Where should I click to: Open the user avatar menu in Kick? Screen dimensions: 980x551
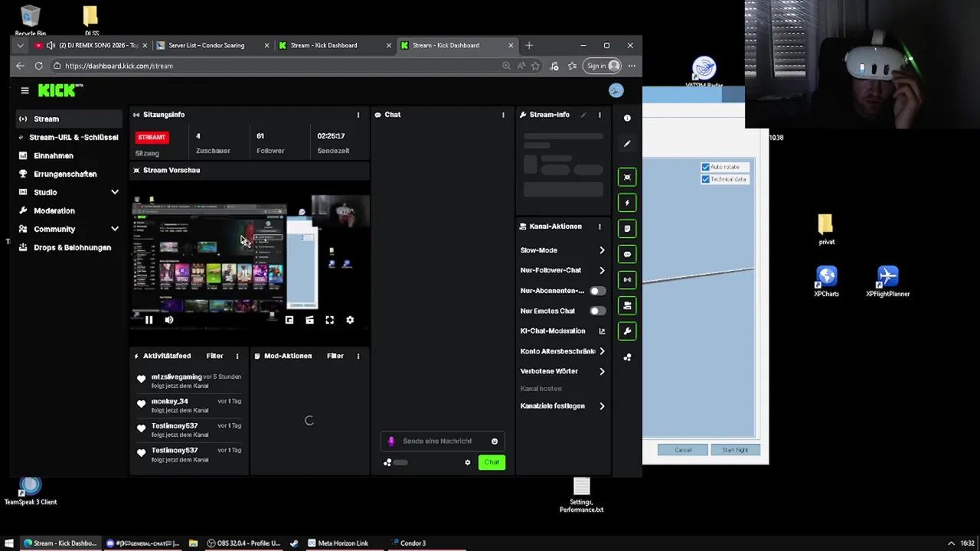(x=616, y=91)
